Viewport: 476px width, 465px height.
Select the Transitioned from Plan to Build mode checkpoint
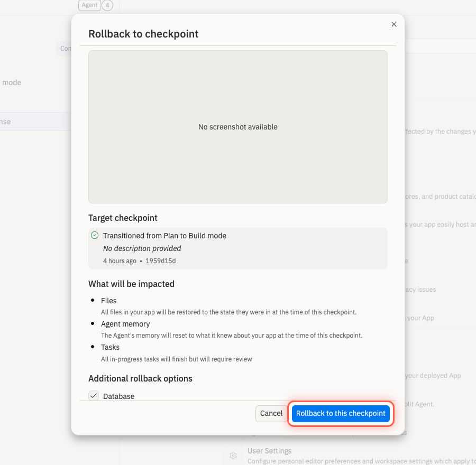237,248
